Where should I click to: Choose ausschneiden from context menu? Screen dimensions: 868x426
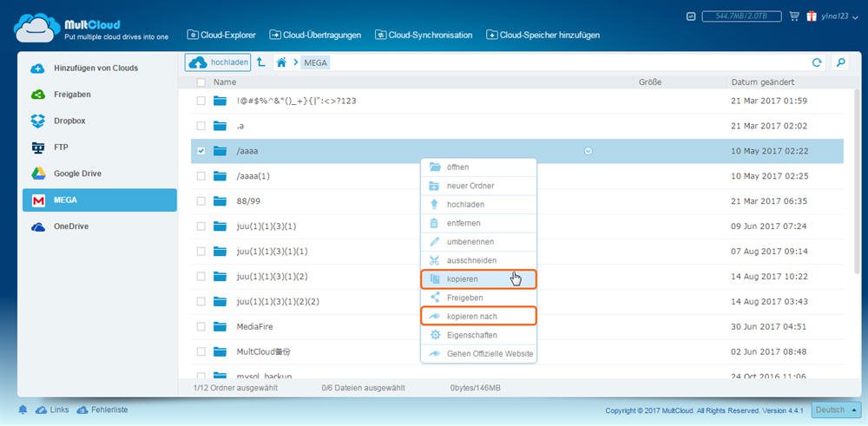click(479, 260)
